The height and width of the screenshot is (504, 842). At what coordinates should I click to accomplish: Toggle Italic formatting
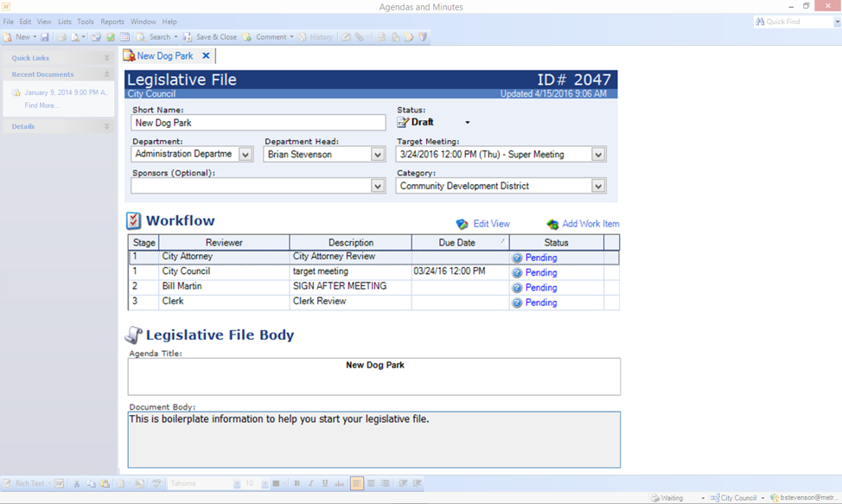311,483
